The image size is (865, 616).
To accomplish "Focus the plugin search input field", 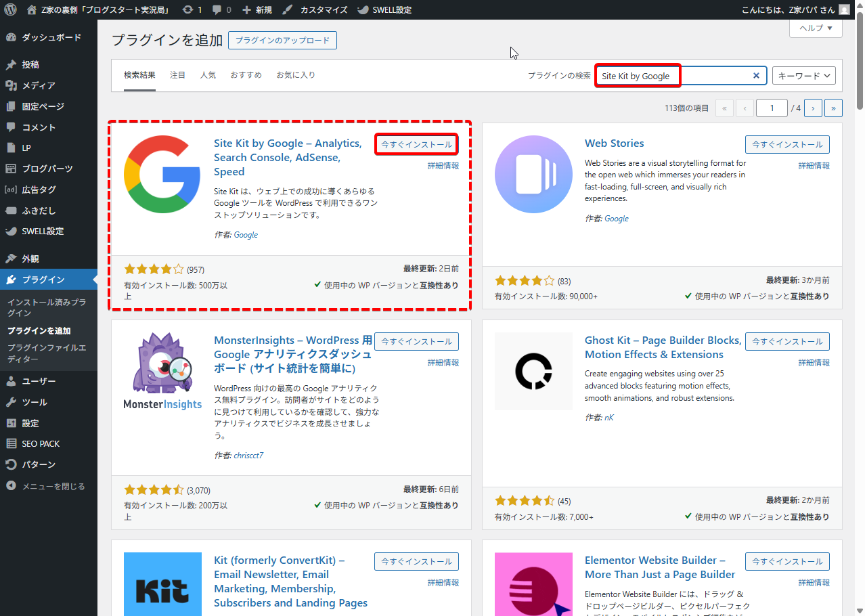I will pos(681,76).
